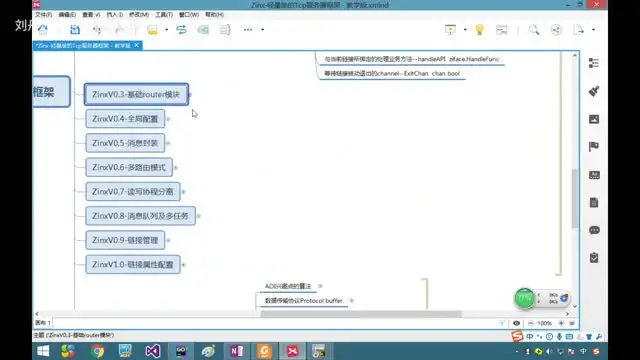Image resolution: width=640 pixels, height=360 pixels.
Task: Click the yellow topic insert icon
Action: [152, 30]
